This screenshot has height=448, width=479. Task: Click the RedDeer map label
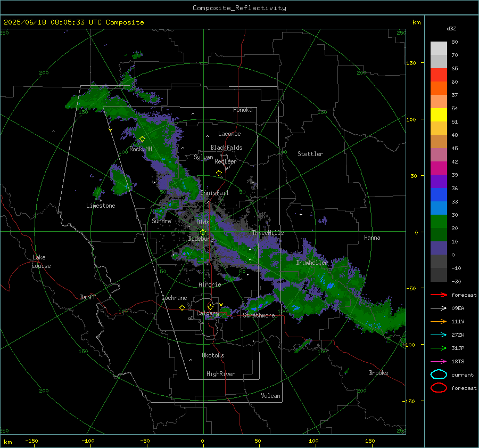226,161
